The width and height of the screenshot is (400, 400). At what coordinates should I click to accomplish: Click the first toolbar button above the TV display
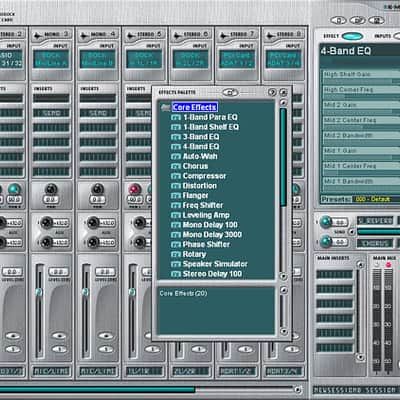coord(338,20)
